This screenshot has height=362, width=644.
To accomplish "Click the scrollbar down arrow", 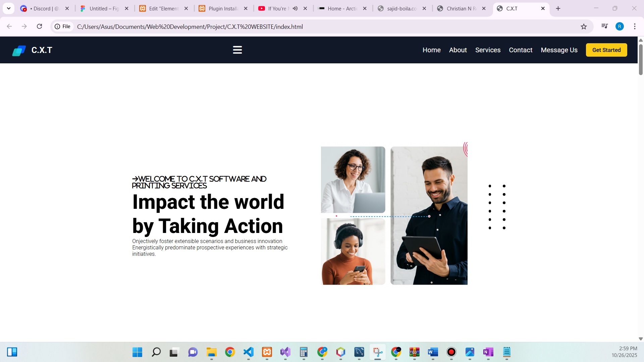I will (641, 339).
